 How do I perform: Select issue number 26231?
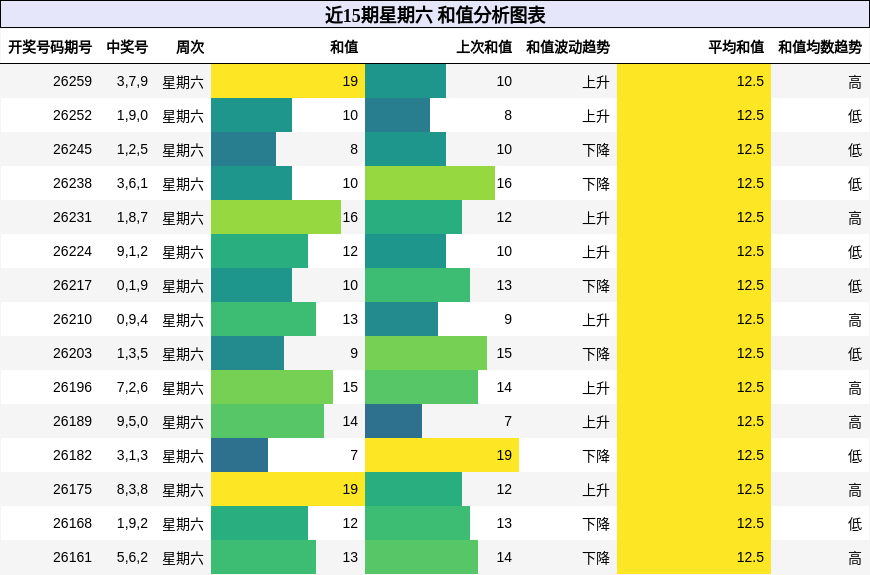tap(73, 218)
